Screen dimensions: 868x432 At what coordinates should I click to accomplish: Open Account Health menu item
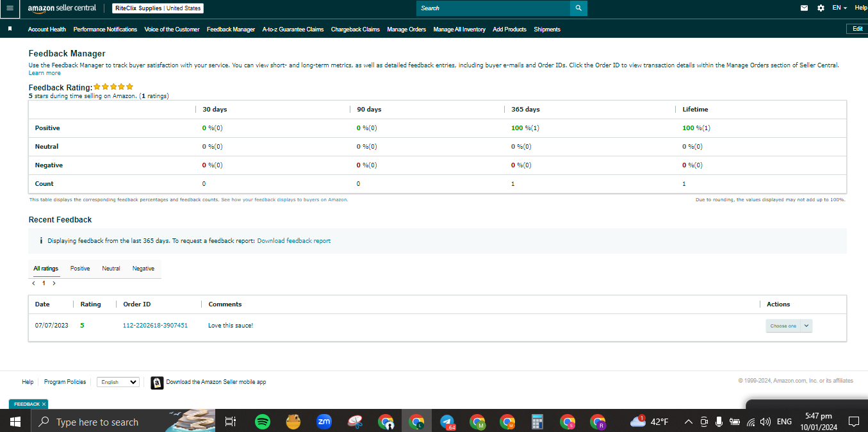[x=47, y=29]
